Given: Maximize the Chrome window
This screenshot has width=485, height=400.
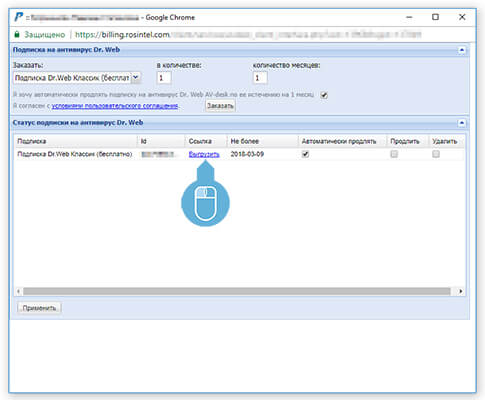Looking at the screenshot, I should [435, 17].
